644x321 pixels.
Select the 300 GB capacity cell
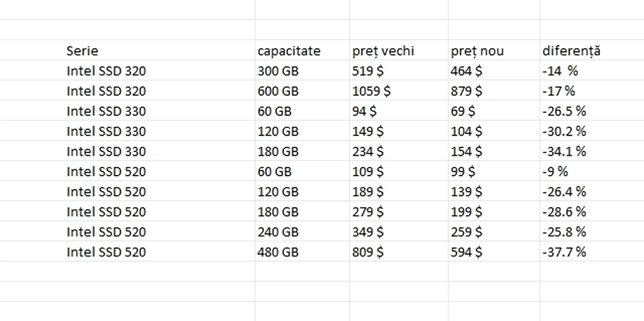pyautogui.click(x=302, y=71)
